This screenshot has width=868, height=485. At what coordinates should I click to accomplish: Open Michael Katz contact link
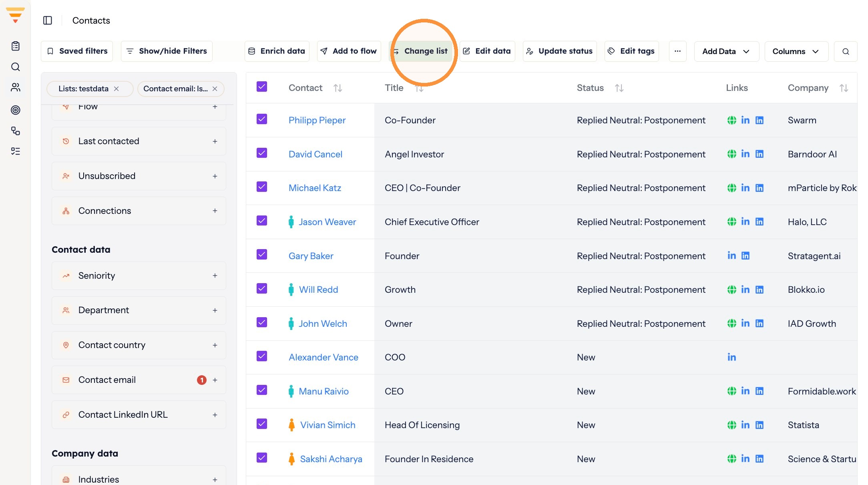(x=315, y=188)
